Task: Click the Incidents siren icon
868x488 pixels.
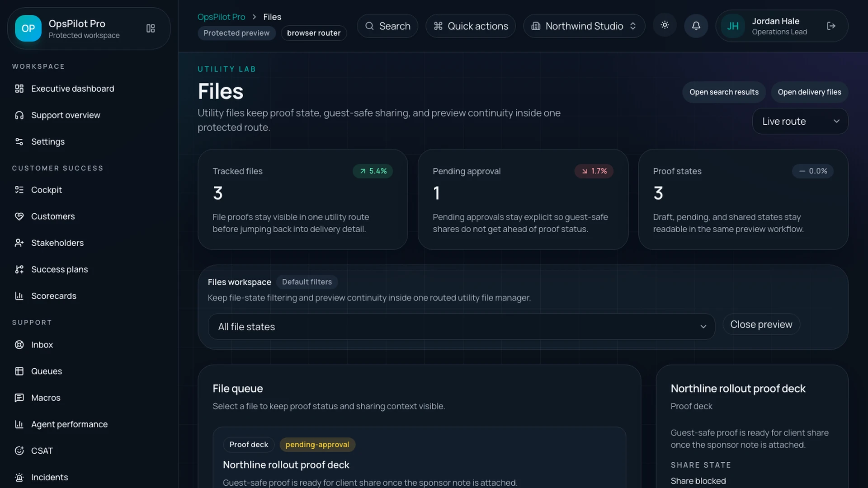Action: point(19,477)
